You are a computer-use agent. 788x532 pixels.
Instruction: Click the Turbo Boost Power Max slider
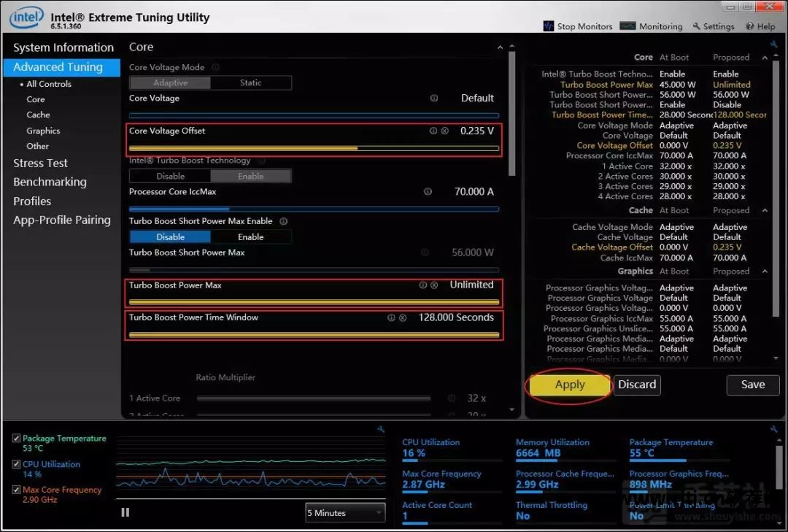[x=314, y=302]
